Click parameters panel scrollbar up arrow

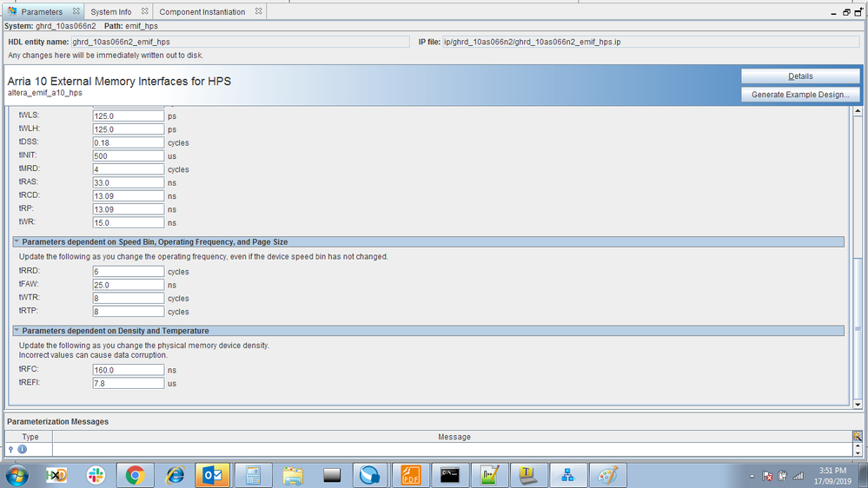click(858, 111)
